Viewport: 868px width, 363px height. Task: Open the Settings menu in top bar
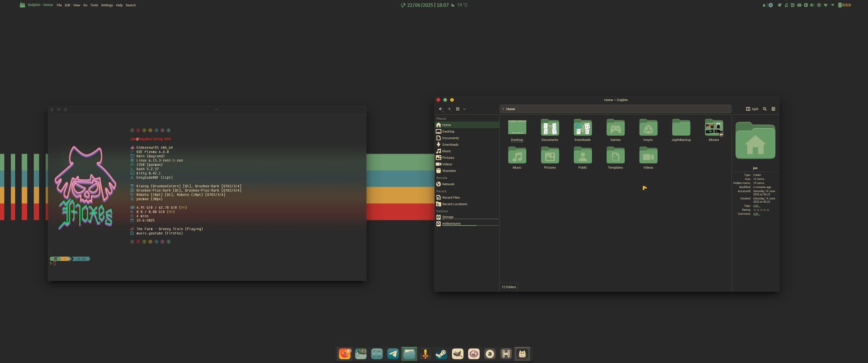[107, 5]
